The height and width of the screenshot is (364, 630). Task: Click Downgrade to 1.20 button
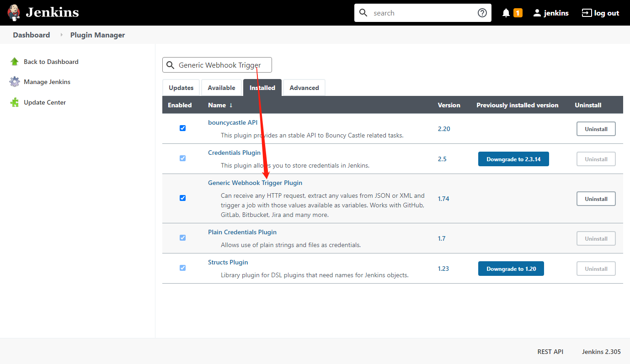click(x=511, y=269)
